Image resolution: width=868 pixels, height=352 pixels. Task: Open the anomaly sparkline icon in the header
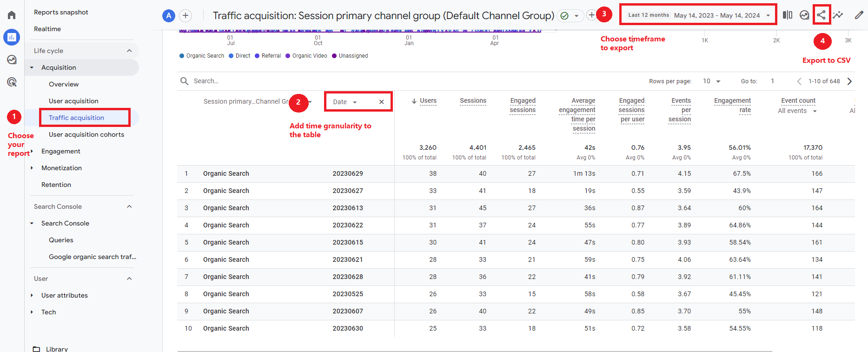[x=838, y=15]
